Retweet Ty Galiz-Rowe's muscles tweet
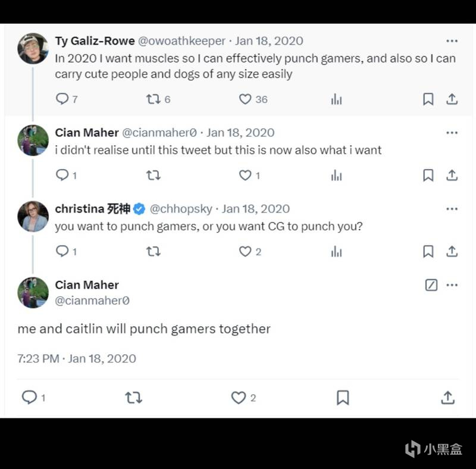The image size is (476, 469). point(153,99)
